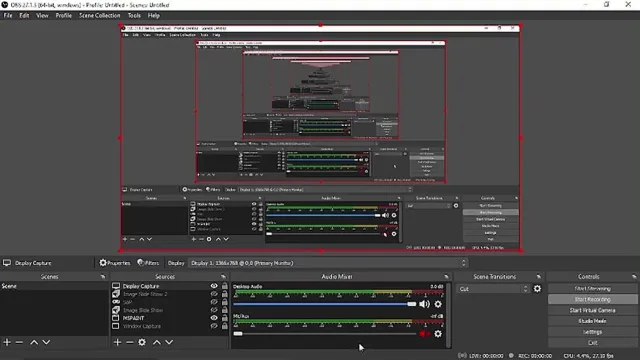
Task: Open the Display monitor dropdown
Action: (328, 263)
